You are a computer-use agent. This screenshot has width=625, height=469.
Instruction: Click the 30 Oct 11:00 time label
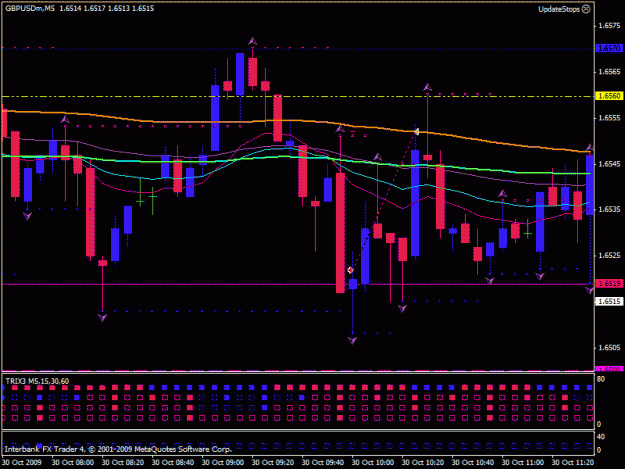[x=523, y=462]
